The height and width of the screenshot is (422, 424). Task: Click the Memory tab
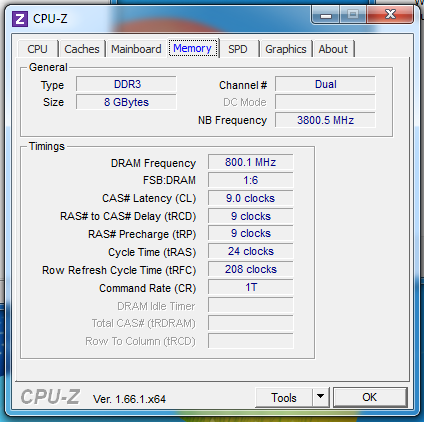coord(193,48)
